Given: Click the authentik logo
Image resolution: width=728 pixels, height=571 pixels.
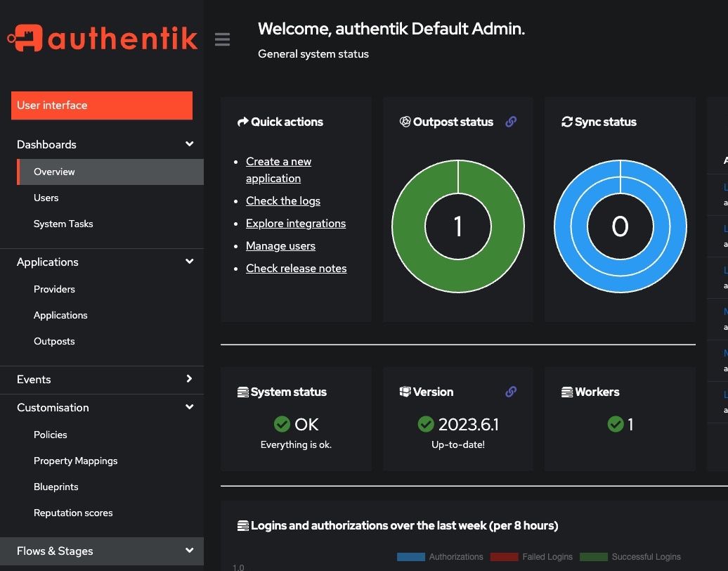Looking at the screenshot, I should pos(102,38).
